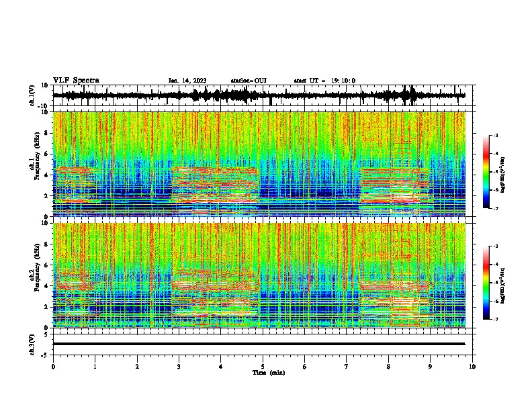Click the "8" kHz tick on ch.2 frequency axis

(x=46, y=244)
